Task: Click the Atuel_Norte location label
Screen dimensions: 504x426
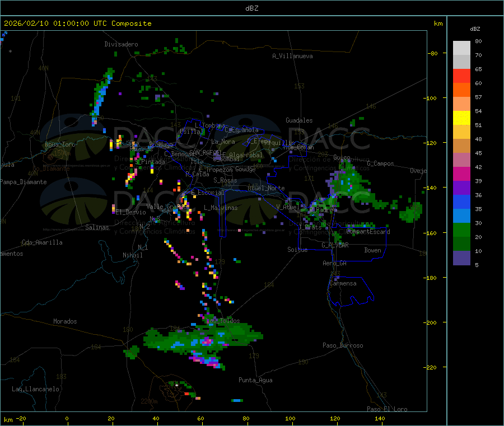Action: coord(266,188)
